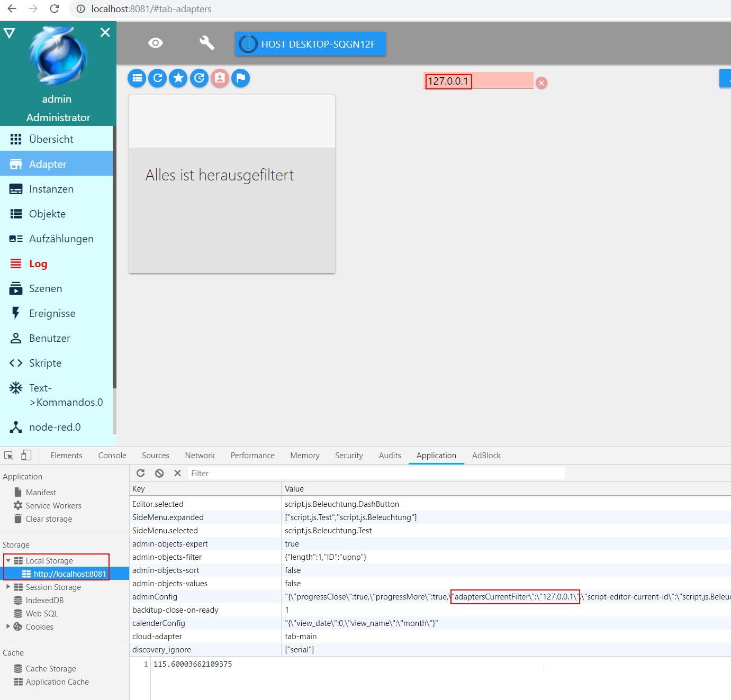731x700 pixels.
Task: Click the address bar URL localhost:8081
Action: point(151,9)
